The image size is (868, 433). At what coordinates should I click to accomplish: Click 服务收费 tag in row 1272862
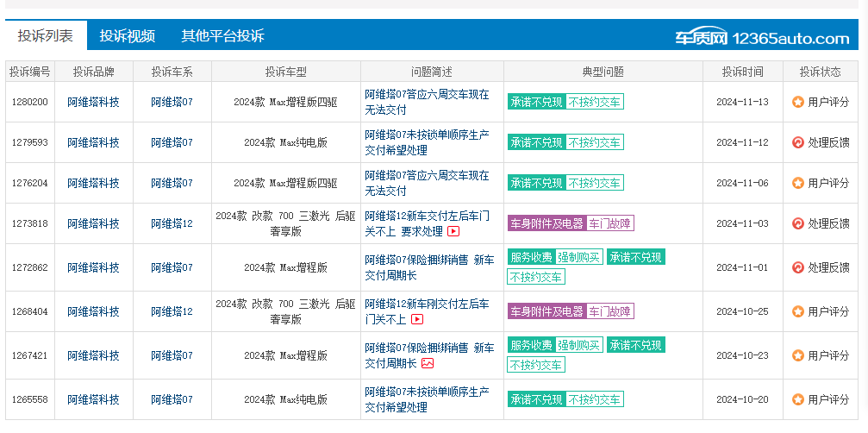(x=532, y=257)
